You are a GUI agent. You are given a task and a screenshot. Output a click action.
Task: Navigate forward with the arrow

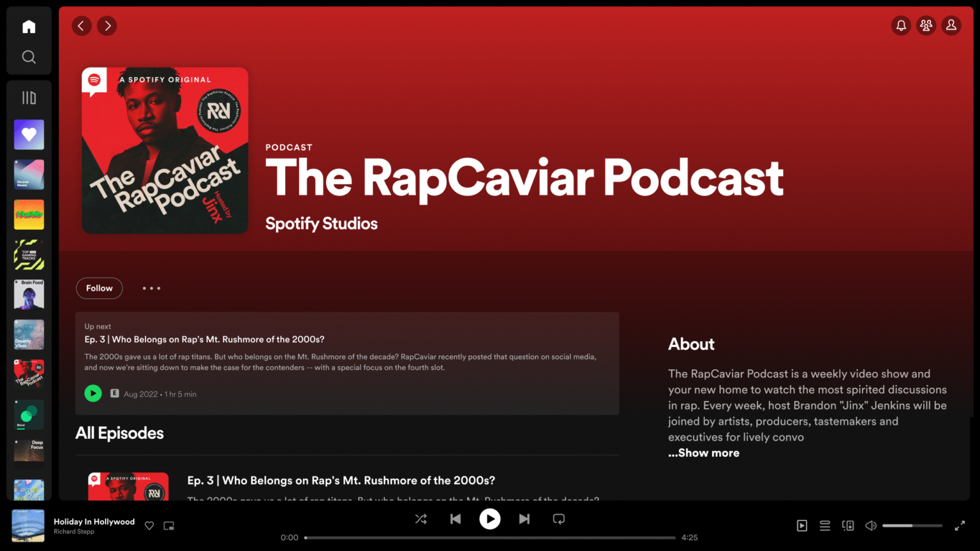tap(107, 26)
